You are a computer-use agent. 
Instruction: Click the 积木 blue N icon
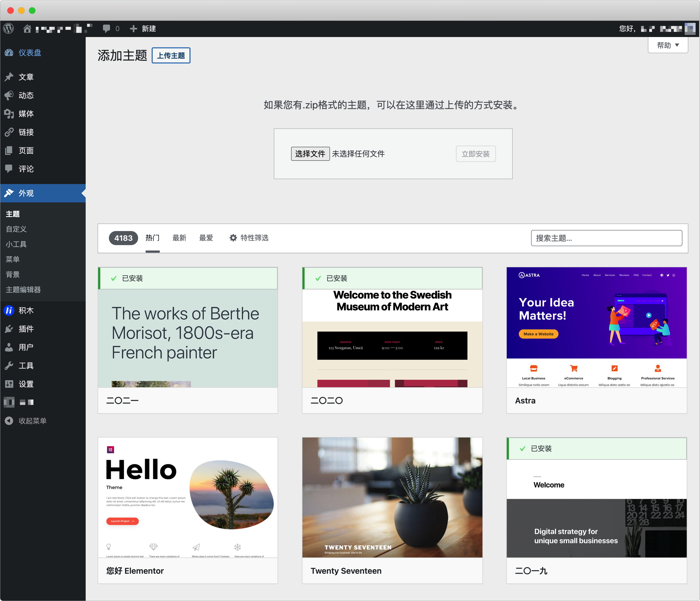[9, 310]
